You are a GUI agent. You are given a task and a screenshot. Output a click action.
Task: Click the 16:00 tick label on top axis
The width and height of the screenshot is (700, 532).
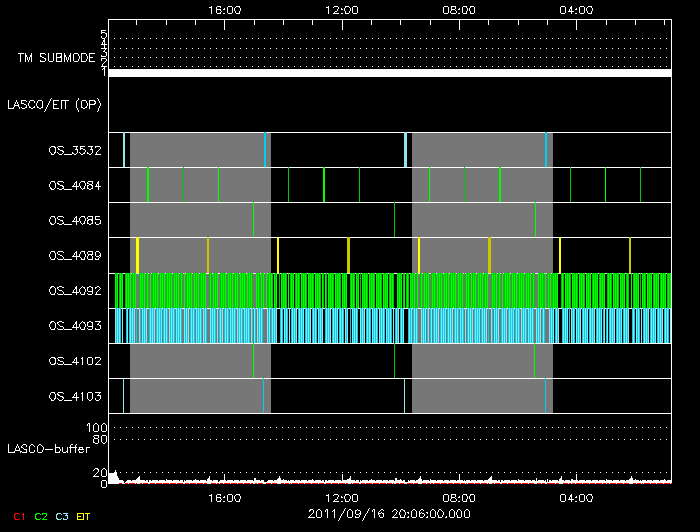(x=224, y=9)
